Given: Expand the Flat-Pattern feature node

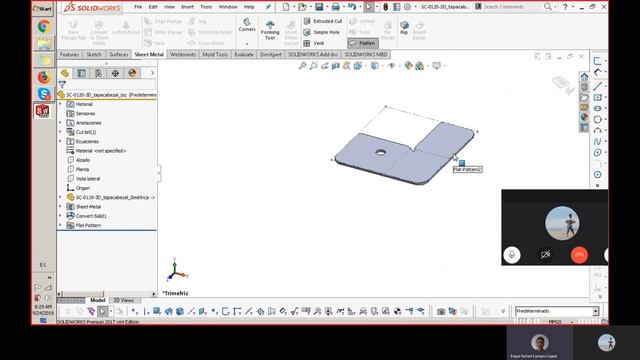Looking at the screenshot, I should click(x=60, y=225).
